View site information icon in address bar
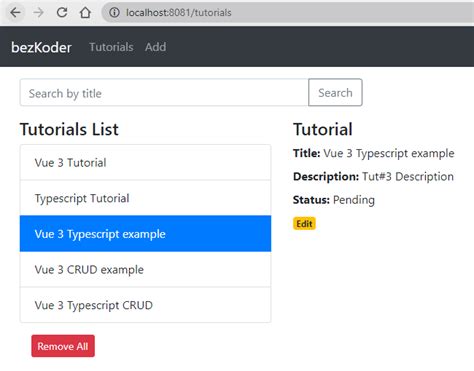The width and height of the screenshot is (474, 371). point(114,13)
